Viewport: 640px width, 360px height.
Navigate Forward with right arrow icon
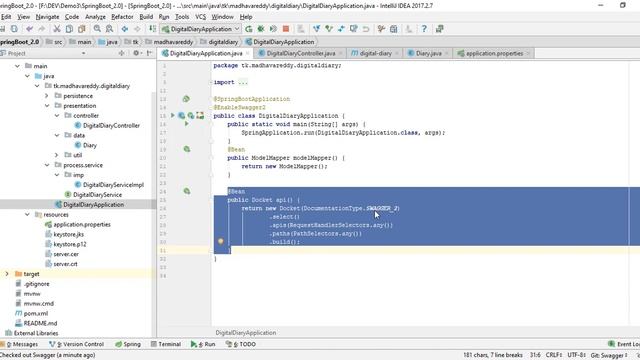coord(137,29)
